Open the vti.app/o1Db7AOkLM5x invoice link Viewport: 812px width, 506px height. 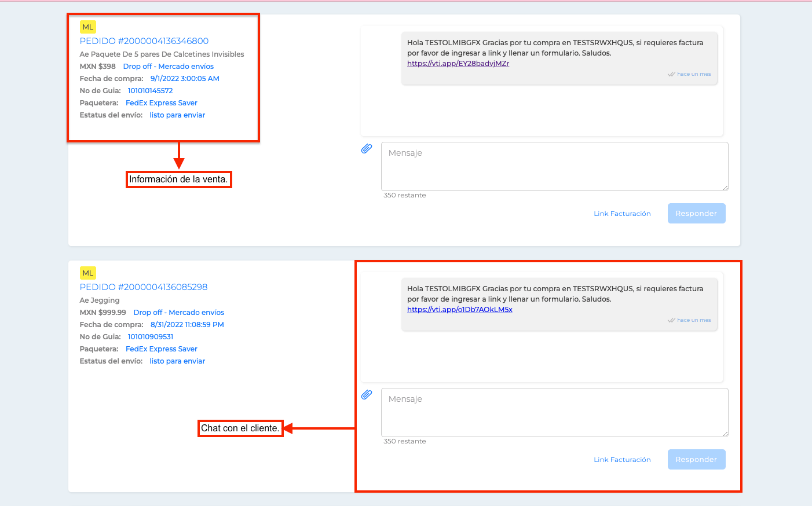[460, 310]
